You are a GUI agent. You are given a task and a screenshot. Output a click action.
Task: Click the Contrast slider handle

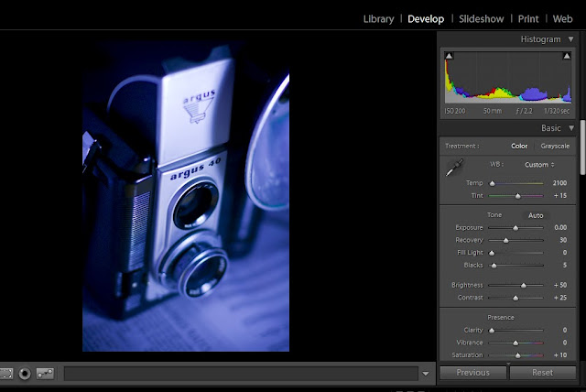515,299
